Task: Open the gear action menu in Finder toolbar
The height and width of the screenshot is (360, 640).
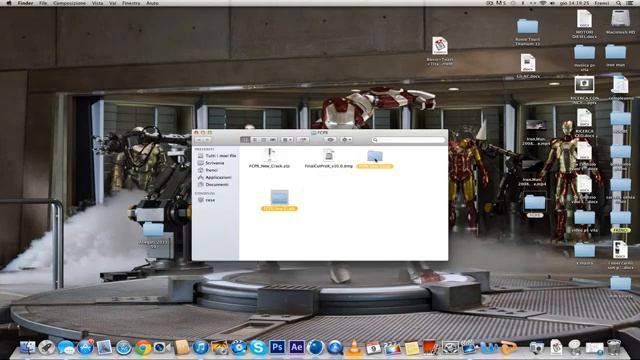Action: click(x=346, y=140)
